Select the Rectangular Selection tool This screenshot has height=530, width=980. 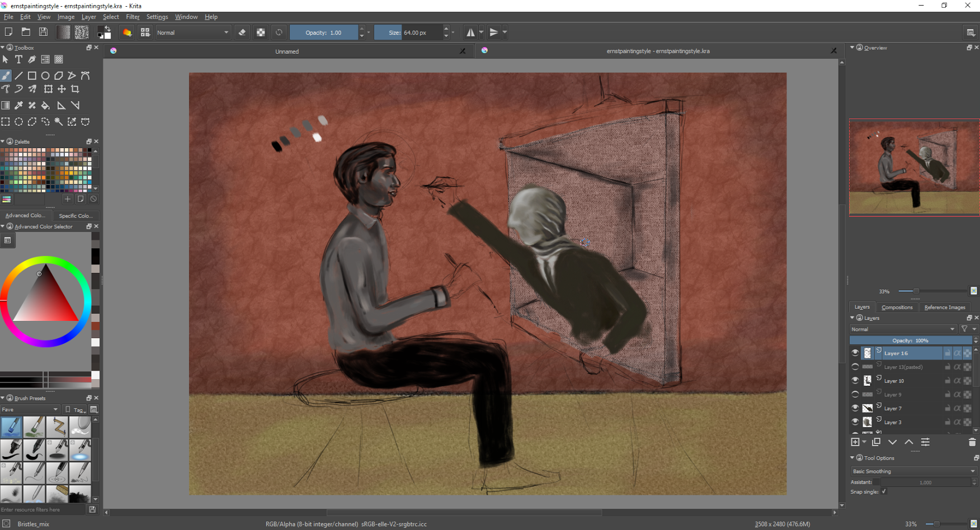click(x=6, y=121)
